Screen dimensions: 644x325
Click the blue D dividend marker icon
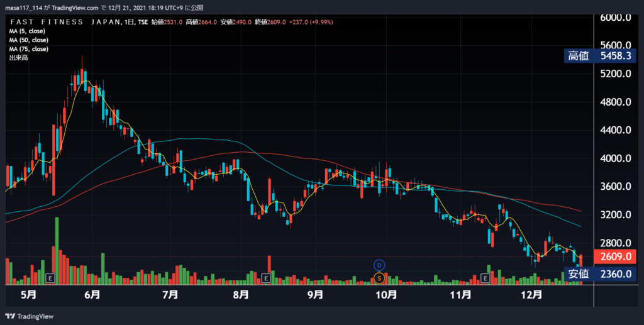tap(379, 265)
